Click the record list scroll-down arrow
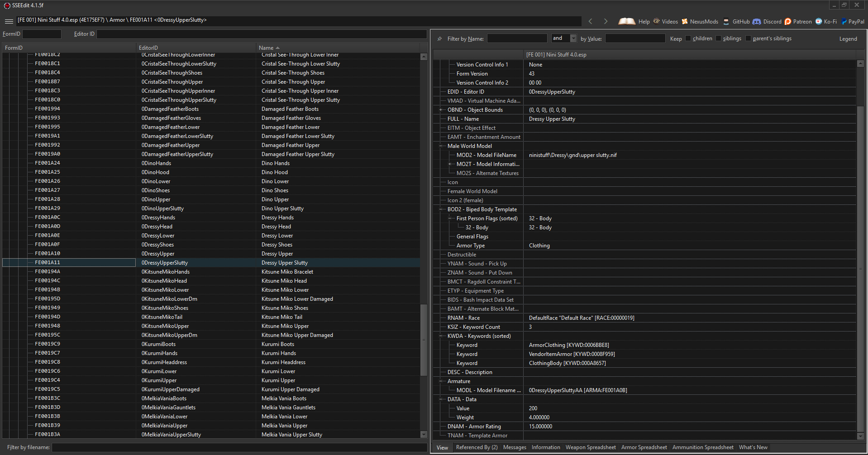Image resolution: width=868 pixels, height=455 pixels. [424, 435]
